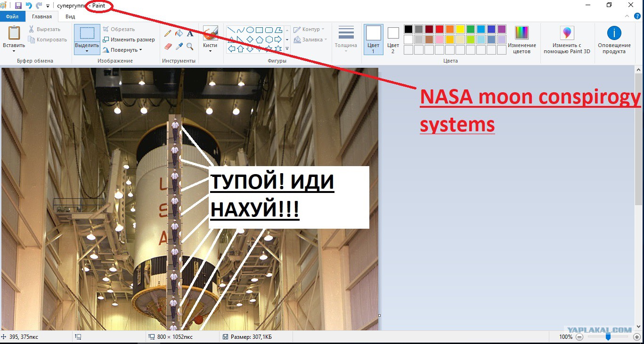Choose the rectangle shape
This screenshot has width=644, height=344.
coord(260,30)
